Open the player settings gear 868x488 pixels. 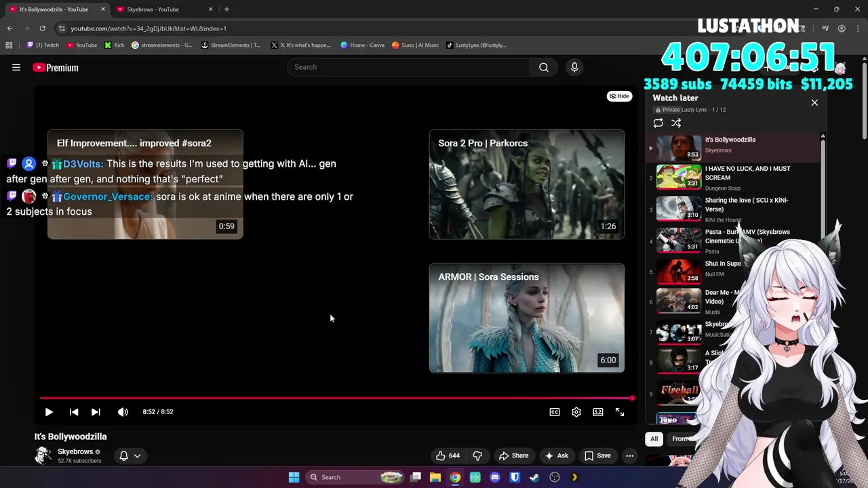pyautogui.click(x=576, y=411)
